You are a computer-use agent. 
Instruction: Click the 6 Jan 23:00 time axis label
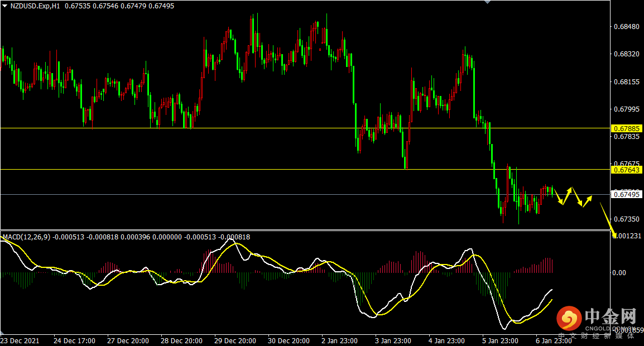click(x=554, y=340)
